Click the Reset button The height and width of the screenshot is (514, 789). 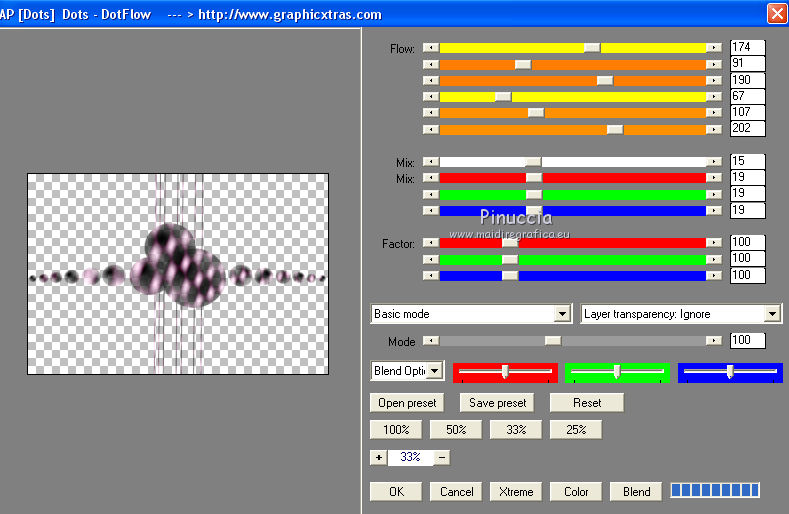click(587, 403)
